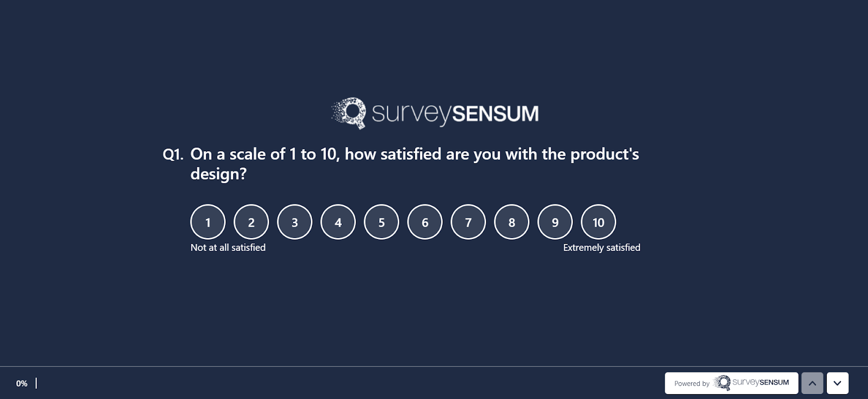Image resolution: width=868 pixels, height=399 pixels.
Task: Select rating 2 circle
Action: pyautogui.click(x=251, y=222)
